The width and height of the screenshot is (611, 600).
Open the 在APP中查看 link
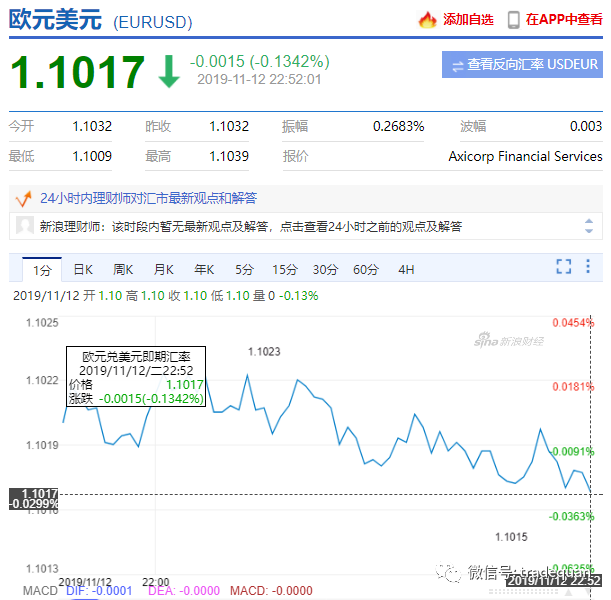[564, 19]
